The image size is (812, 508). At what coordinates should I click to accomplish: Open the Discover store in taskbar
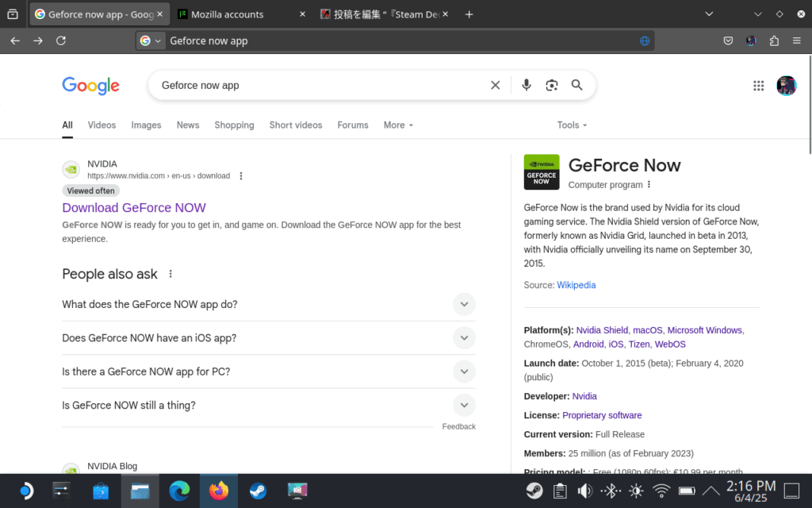click(x=101, y=491)
